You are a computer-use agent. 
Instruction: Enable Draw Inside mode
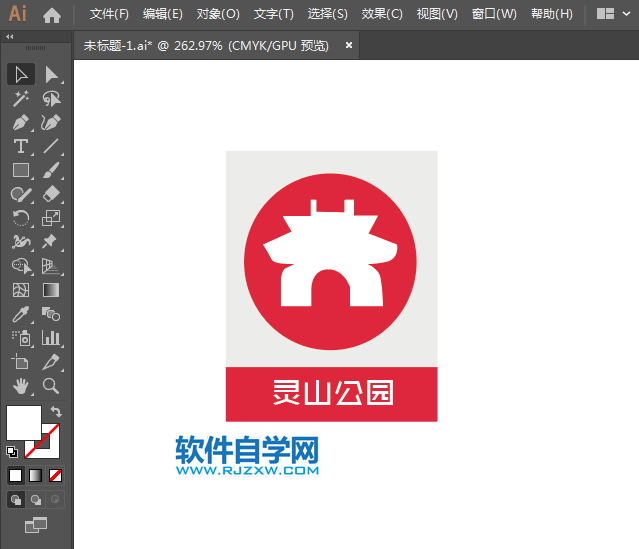pyautogui.click(x=55, y=500)
